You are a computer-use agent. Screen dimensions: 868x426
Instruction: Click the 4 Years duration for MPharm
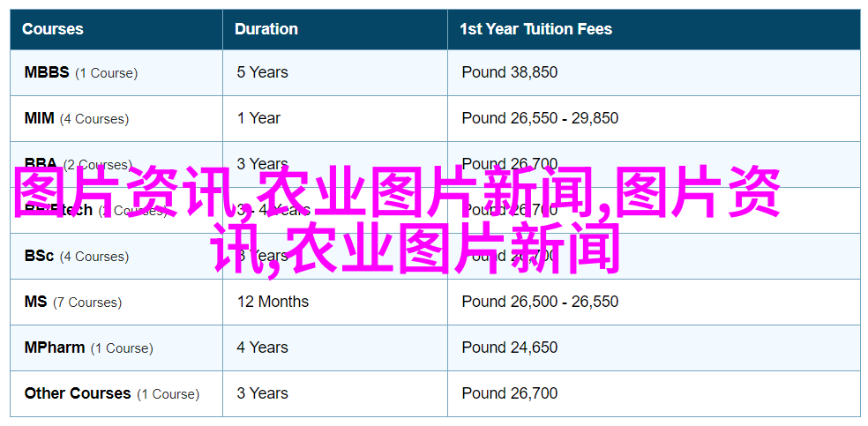point(262,348)
